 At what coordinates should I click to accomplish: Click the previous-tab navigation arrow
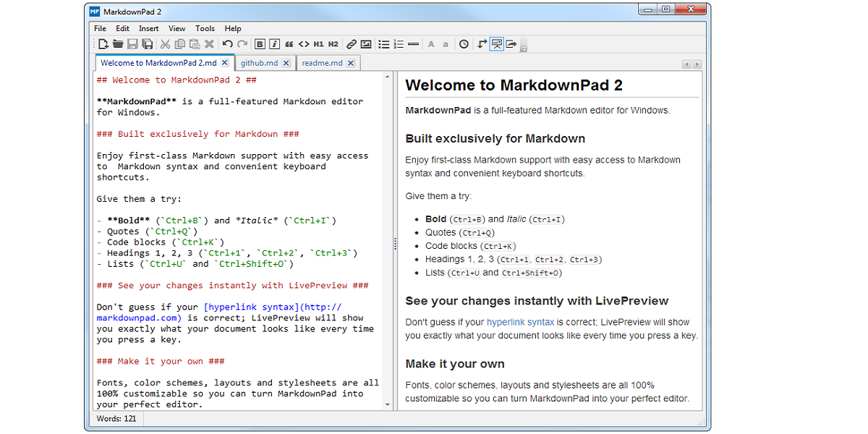686,64
